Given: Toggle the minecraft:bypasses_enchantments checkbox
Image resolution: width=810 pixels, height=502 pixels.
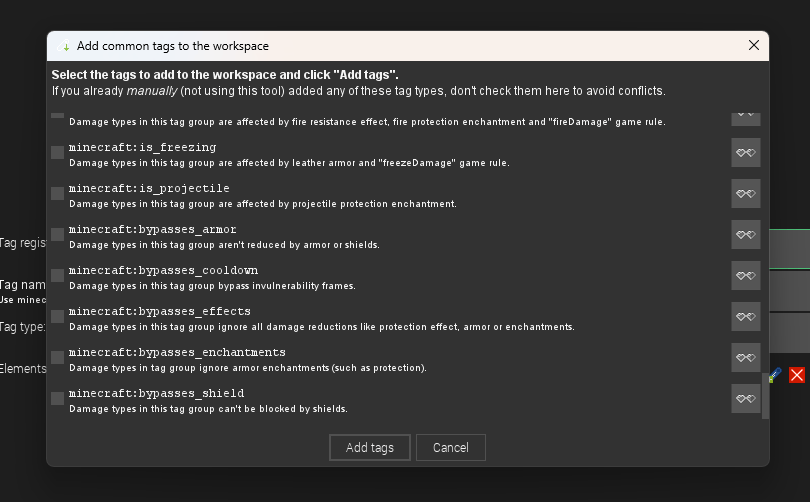Looking at the screenshot, I should click(58, 357).
